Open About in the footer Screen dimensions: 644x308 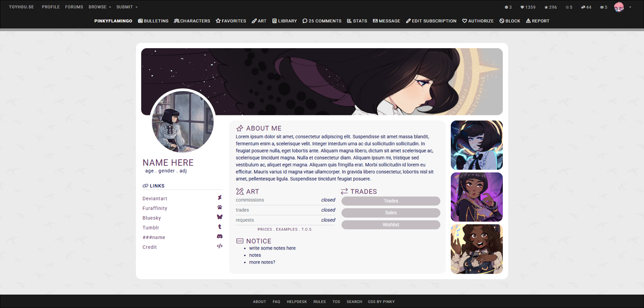pyautogui.click(x=259, y=302)
